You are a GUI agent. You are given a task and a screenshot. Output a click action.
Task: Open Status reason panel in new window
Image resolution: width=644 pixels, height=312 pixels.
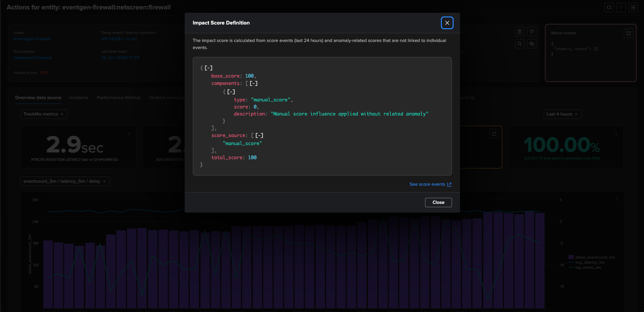(x=628, y=33)
